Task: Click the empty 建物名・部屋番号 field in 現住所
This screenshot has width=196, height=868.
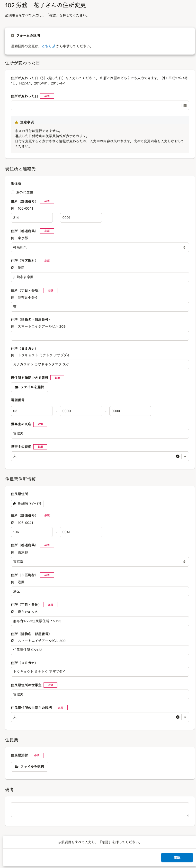Action: click(x=100, y=336)
